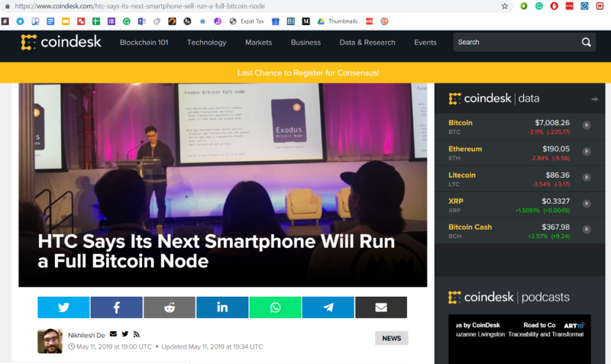
Task: Expand the Ethereum price row arrow
Action: pos(587,151)
